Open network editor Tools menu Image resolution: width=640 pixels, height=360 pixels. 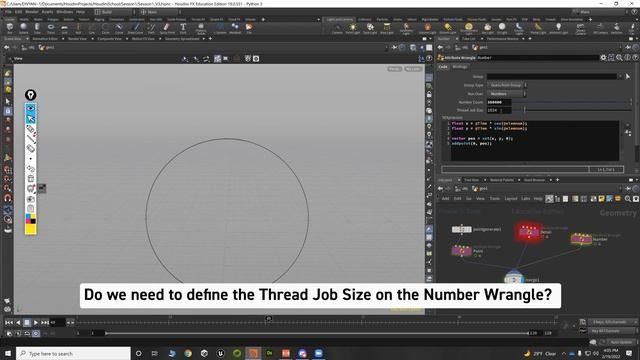(x=494, y=199)
